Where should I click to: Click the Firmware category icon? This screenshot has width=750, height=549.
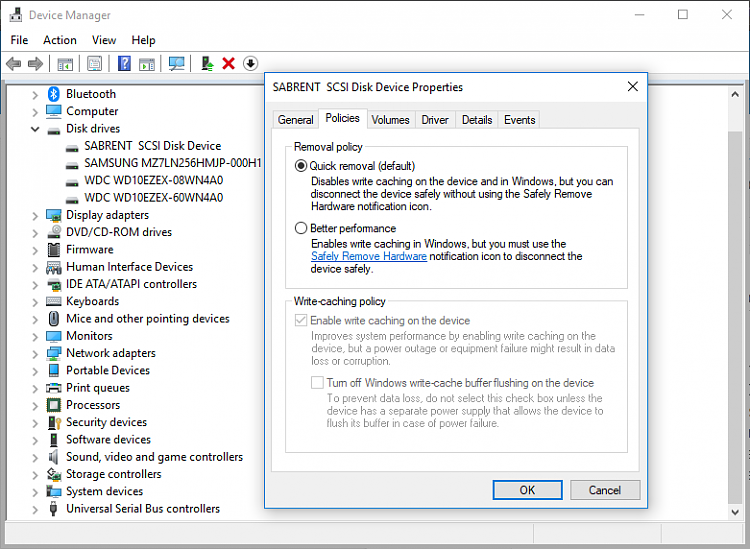[x=54, y=250]
